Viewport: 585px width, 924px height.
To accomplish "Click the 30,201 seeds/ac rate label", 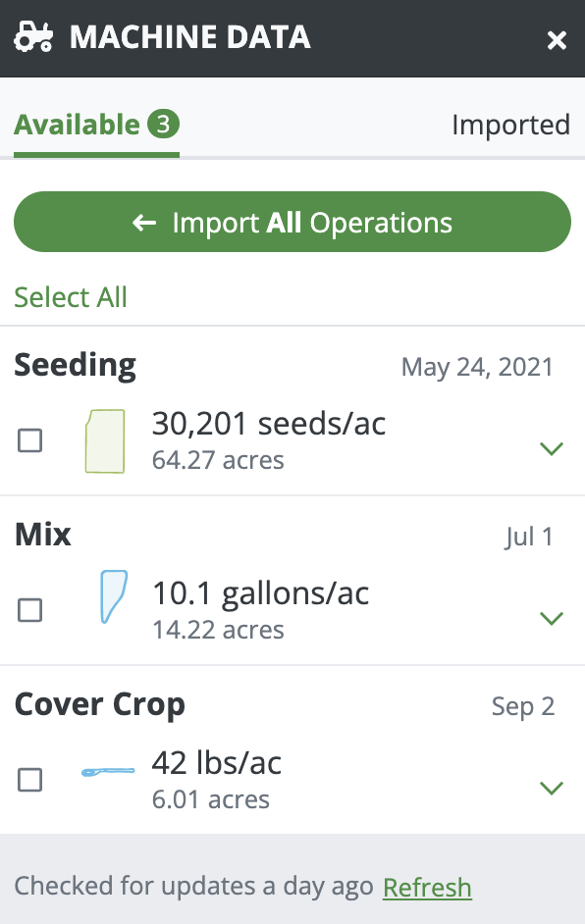I will tap(269, 424).
